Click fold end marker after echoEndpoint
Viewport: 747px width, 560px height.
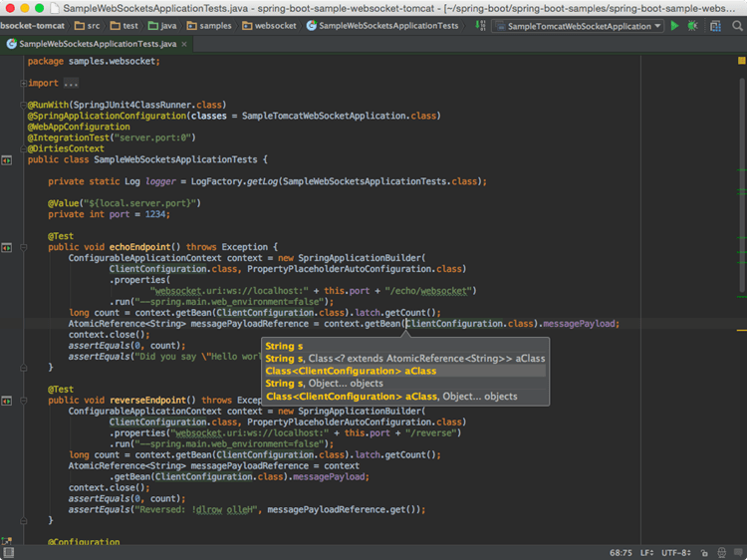[x=23, y=368]
